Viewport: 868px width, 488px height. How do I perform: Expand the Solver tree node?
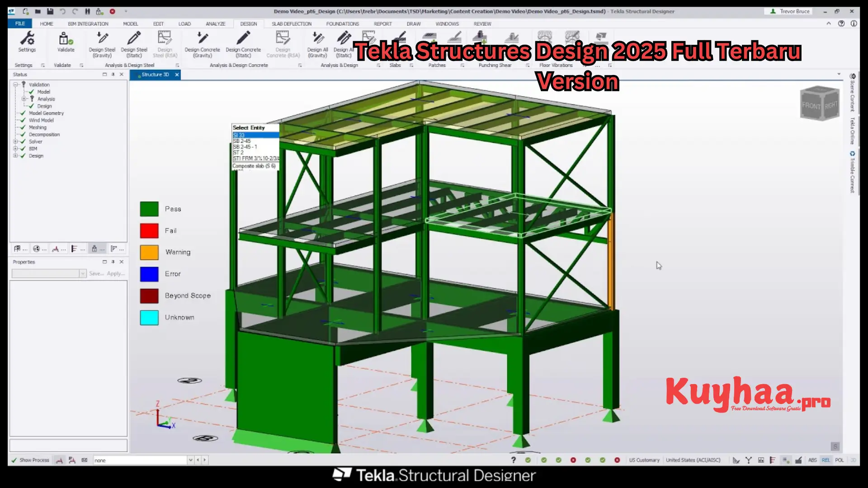point(16,141)
